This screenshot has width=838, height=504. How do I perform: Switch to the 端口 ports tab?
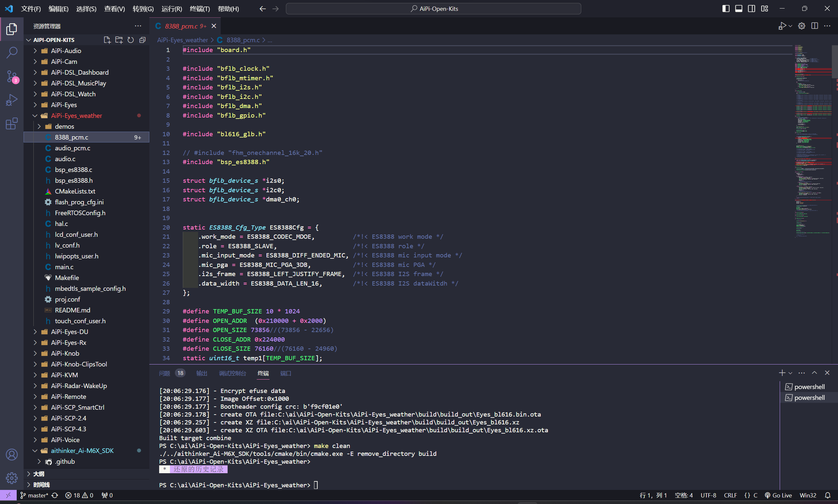(x=286, y=373)
